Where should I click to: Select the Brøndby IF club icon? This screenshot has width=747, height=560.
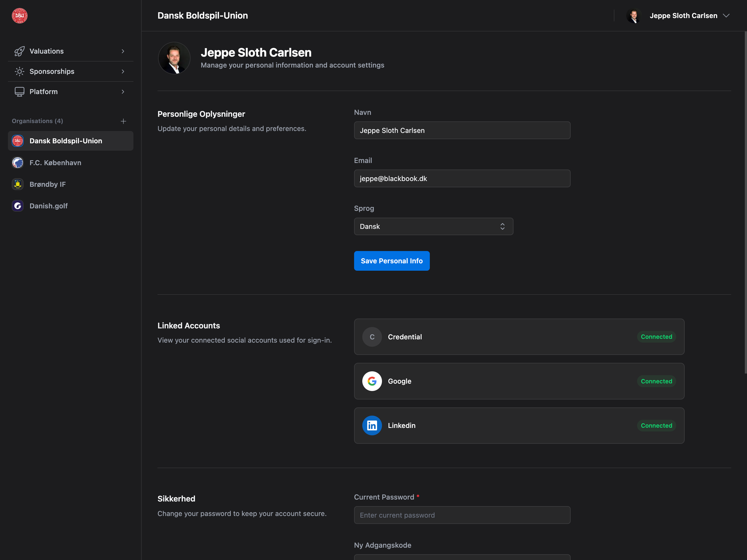[17, 184]
